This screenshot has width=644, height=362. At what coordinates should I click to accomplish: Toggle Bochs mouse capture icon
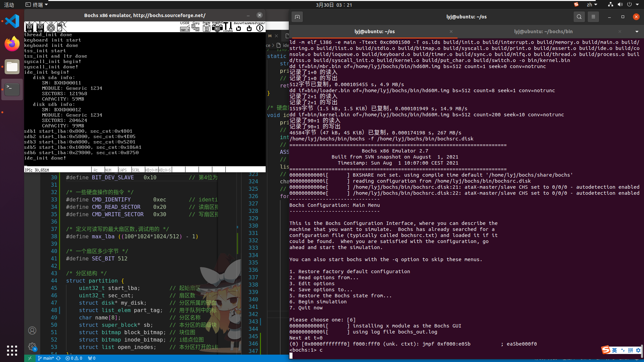[61, 27]
